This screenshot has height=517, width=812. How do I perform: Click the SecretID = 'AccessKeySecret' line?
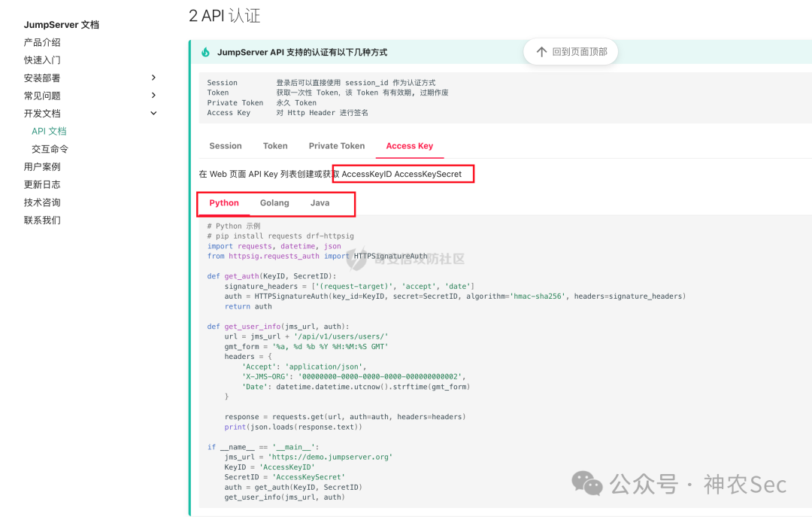pyautogui.click(x=284, y=477)
